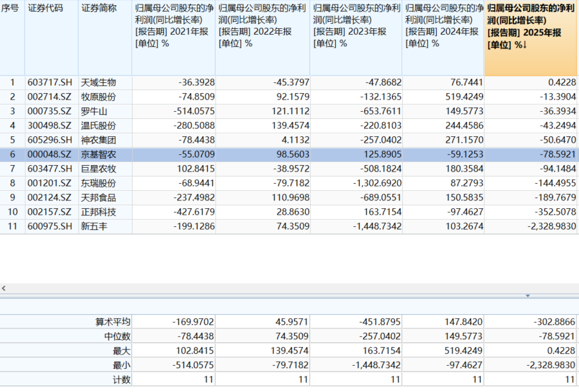Click the small blue collapse arrow above statistics panel
The width and height of the screenshot is (579, 392).
coord(528,296)
